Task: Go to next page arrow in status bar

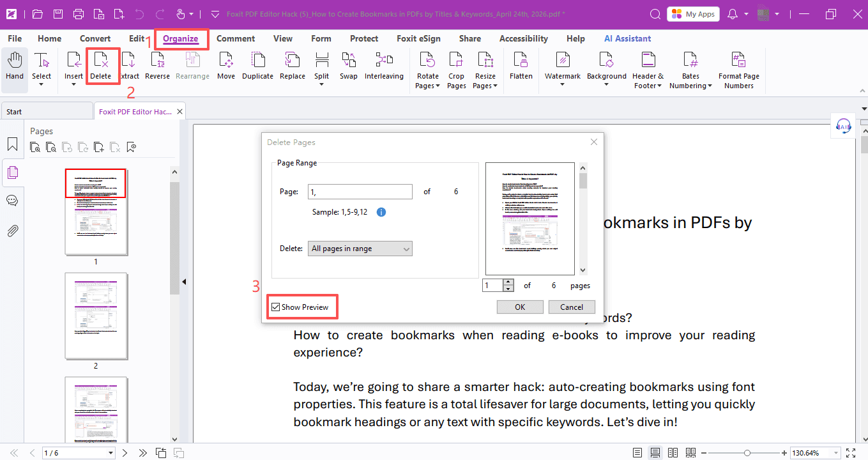Action: (x=125, y=453)
